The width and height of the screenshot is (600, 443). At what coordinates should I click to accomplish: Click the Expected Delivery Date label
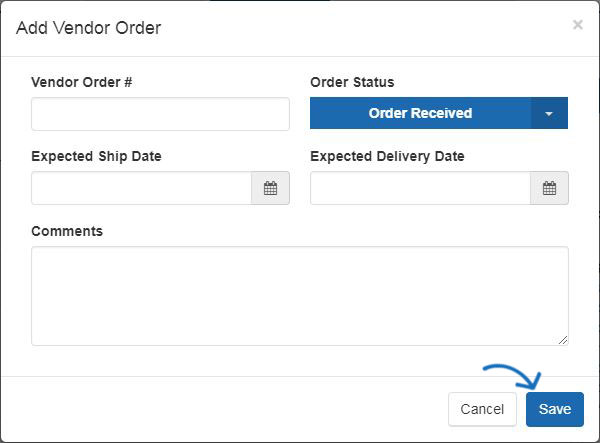387,156
